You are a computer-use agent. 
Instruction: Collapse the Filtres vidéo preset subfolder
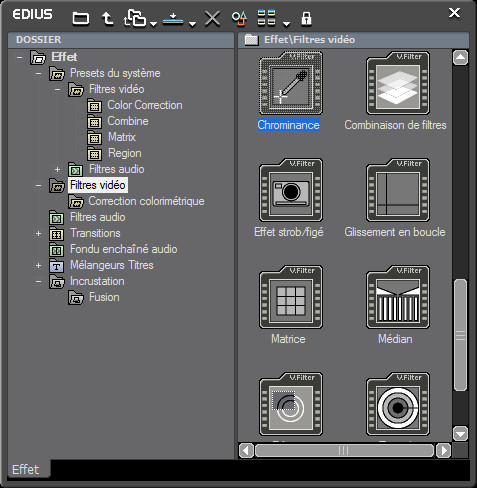pyautogui.click(x=58, y=89)
